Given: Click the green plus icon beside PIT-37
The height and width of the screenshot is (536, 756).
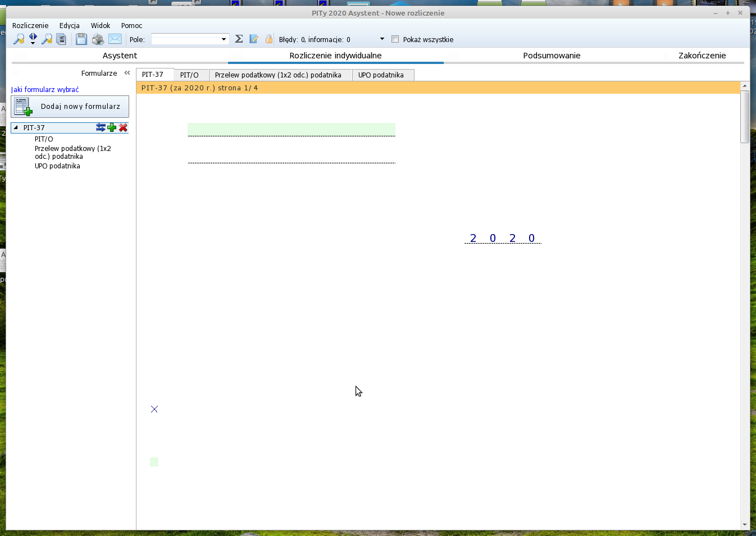Looking at the screenshot, I should coord(112,128).
